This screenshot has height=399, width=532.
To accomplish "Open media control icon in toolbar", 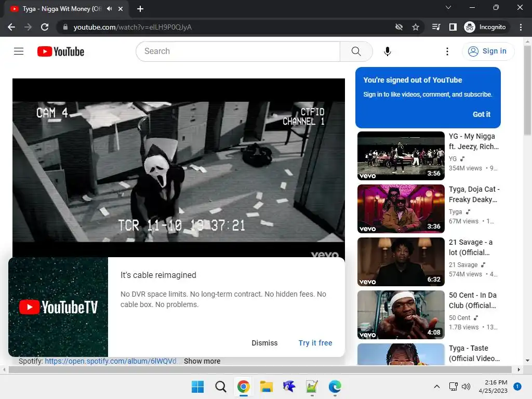I will pyautogui.click(x=436, y=27).
